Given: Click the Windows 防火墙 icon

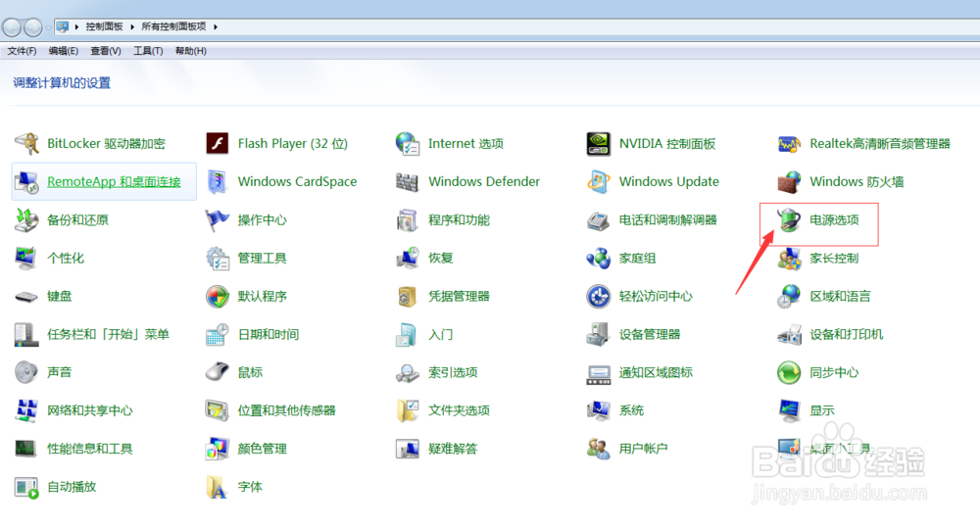Looking at the screenshot, I should tap(789, 182).
